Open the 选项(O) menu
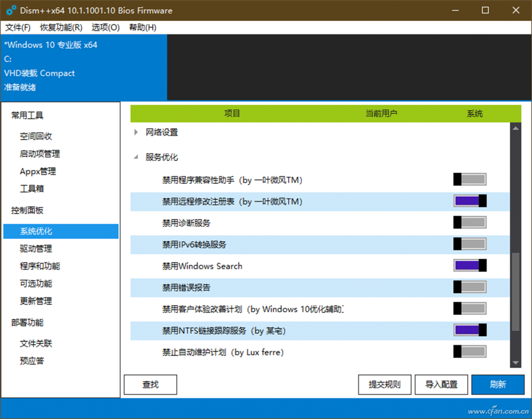Screen dimensions: 532x419 [x=105, y=28]
